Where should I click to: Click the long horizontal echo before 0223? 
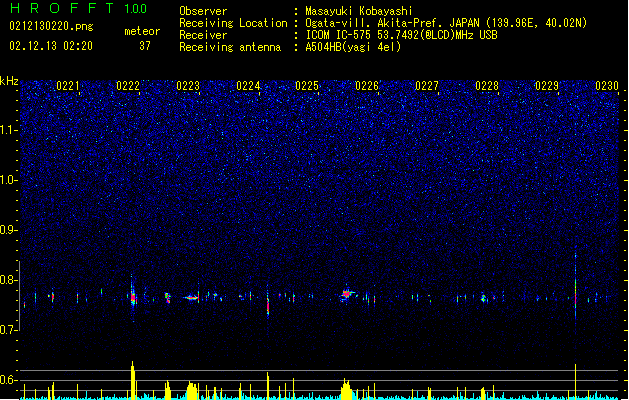192,297
